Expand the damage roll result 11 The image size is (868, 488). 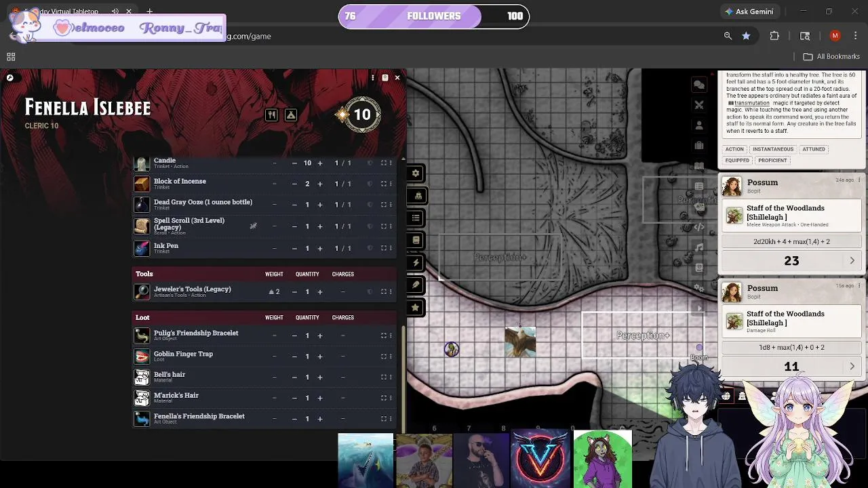tap(852, 367)
